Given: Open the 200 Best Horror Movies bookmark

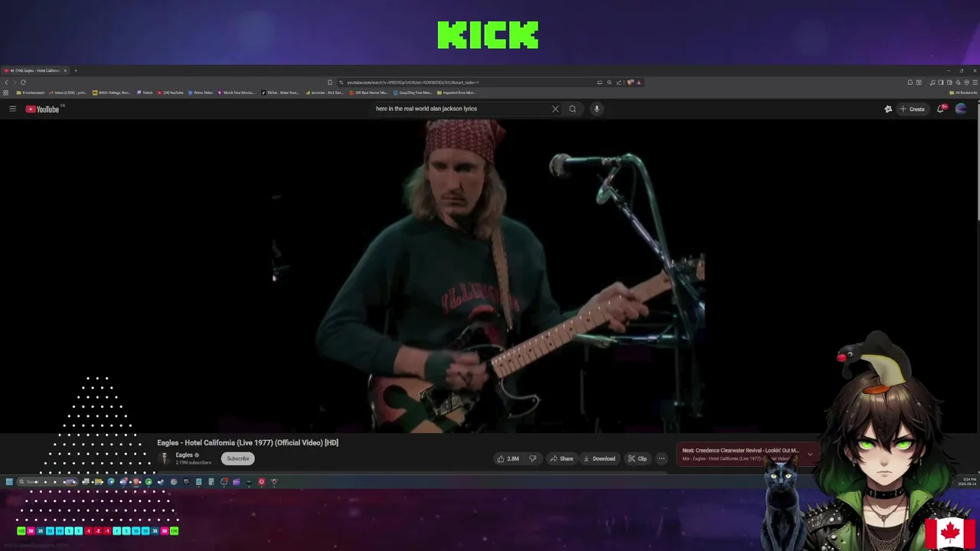Looking at the screenshot, I should pos(369,93).
